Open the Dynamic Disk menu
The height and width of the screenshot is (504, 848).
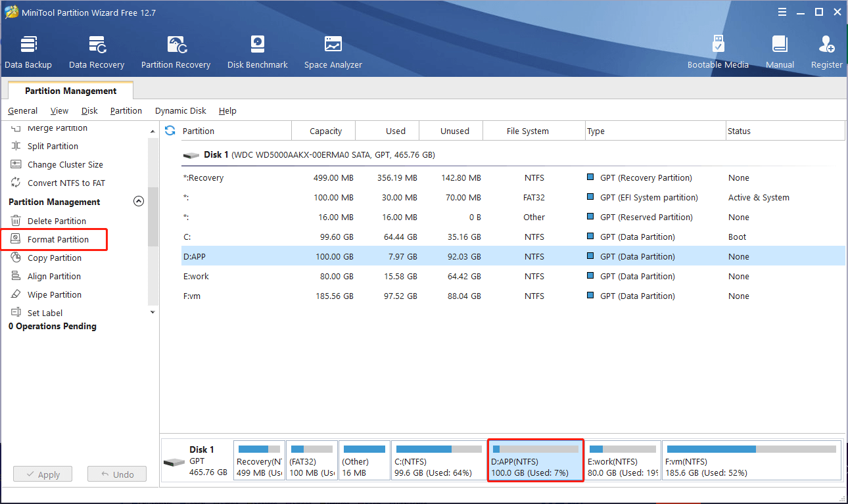(x=180, y=111)
